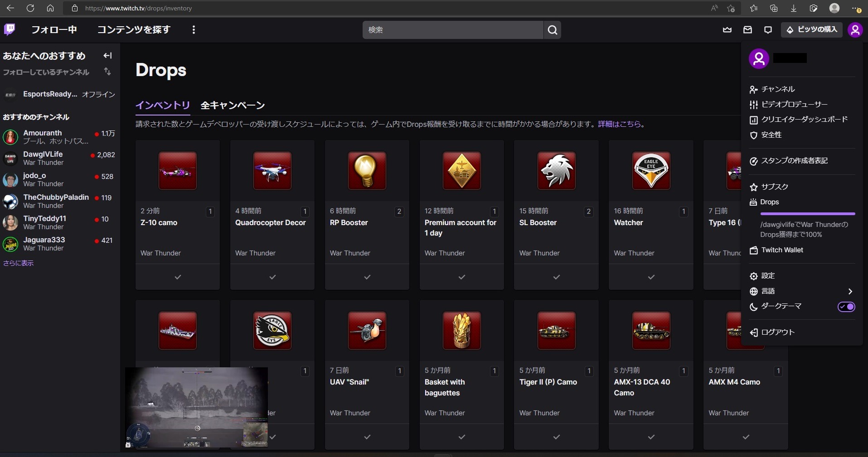Click the SL Booster lion image
Viewport: 868px width, 457px height.
click(557, 171)
